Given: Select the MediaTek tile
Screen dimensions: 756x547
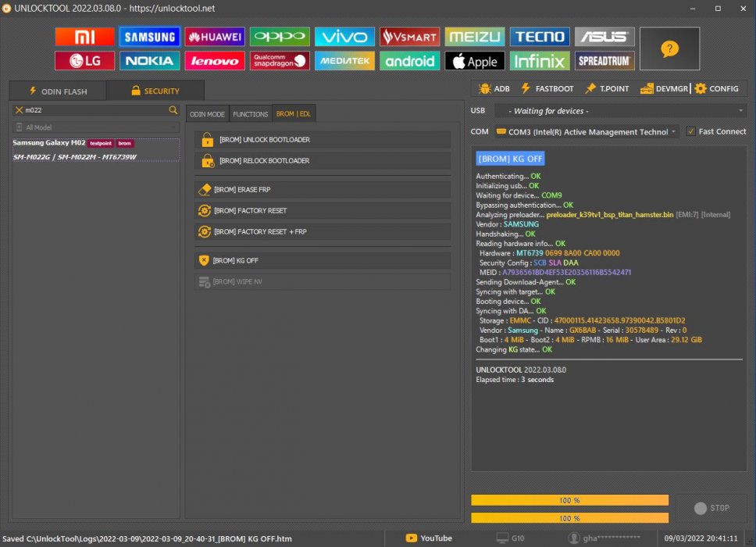Looking at the screenshot, I should point(344,61).
